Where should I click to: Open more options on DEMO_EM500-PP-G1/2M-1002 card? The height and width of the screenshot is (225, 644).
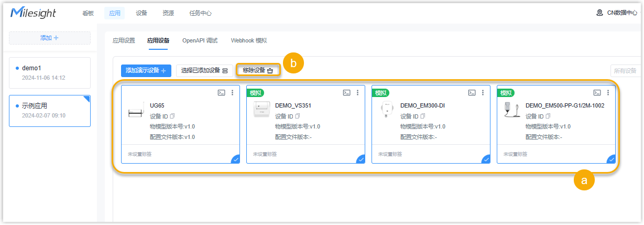pyautogui.click(x=608, y=92)
